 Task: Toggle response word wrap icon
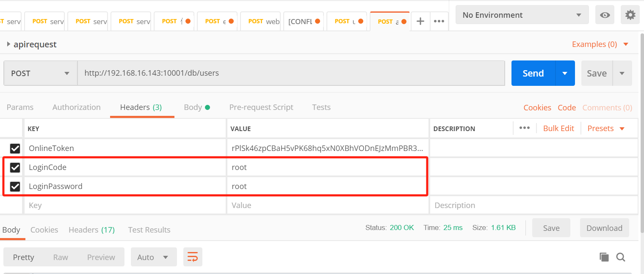[193, 257]
